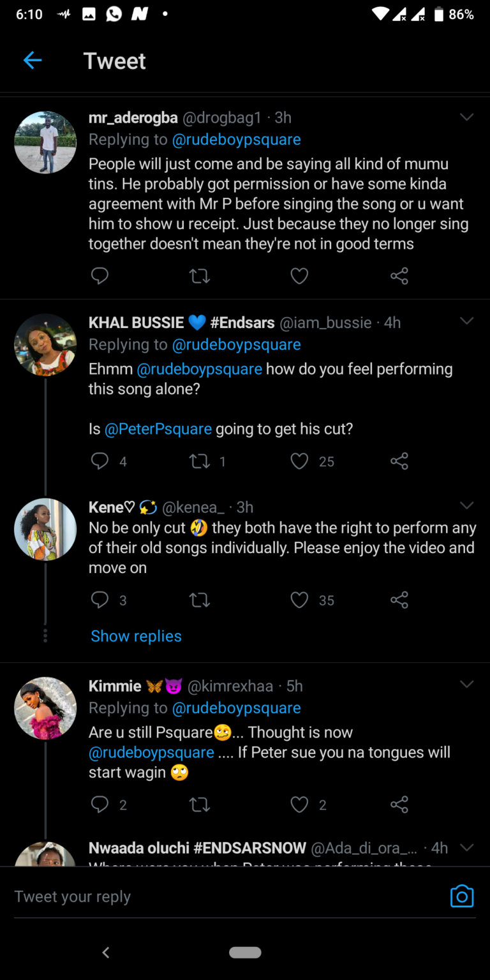Like Kene's reply tweet

299,600
